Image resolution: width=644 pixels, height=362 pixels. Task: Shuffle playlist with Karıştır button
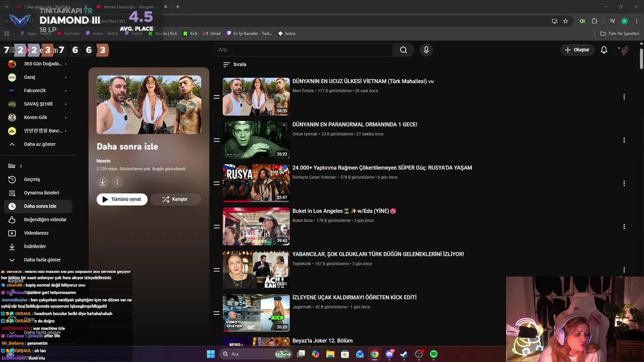[175, 199]
